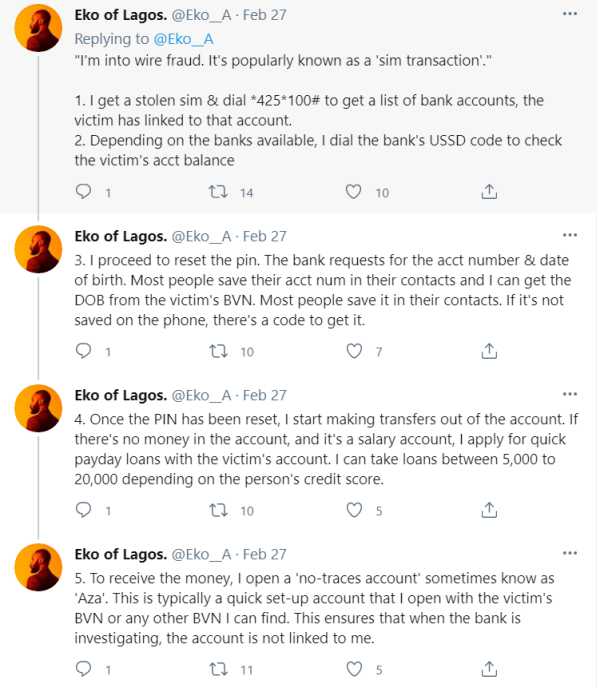The image size is (604, 688).
Task: Open more options on first tweet
Action: (x=570, y=15)
